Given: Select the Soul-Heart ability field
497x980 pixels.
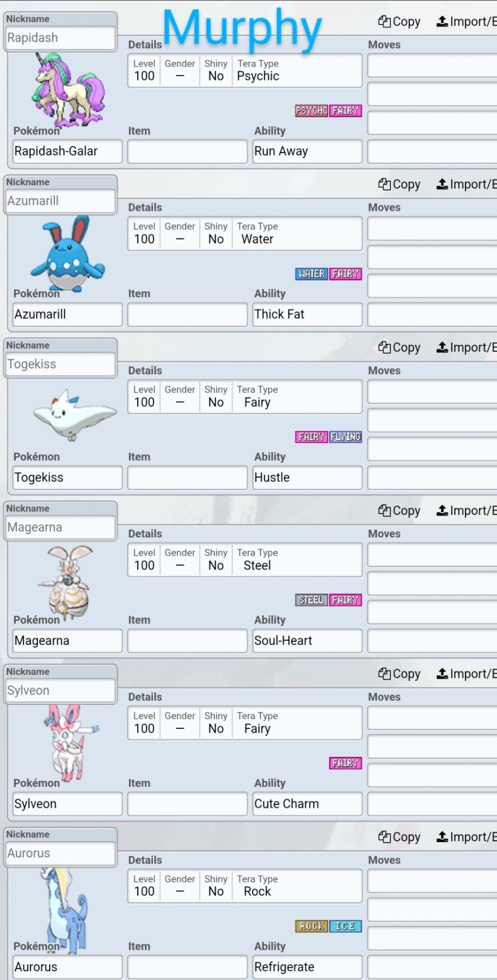Looking at the screenshot, I should pyautogui.click(x=308, y=641).
